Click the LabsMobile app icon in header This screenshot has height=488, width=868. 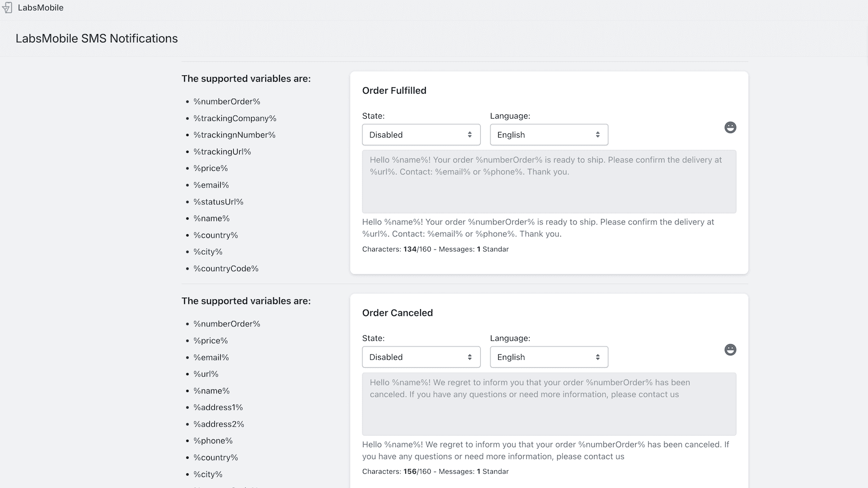click(7, 8)
